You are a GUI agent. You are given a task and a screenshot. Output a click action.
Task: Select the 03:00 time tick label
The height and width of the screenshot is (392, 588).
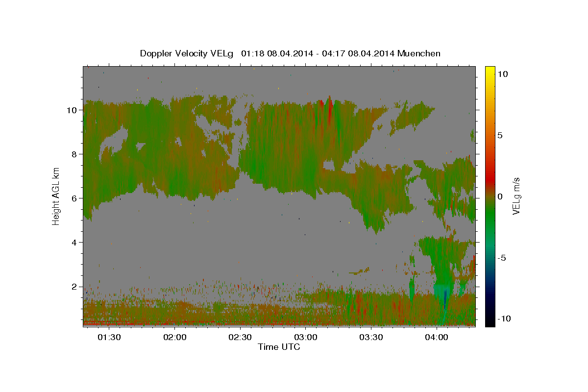pos(305,338)
